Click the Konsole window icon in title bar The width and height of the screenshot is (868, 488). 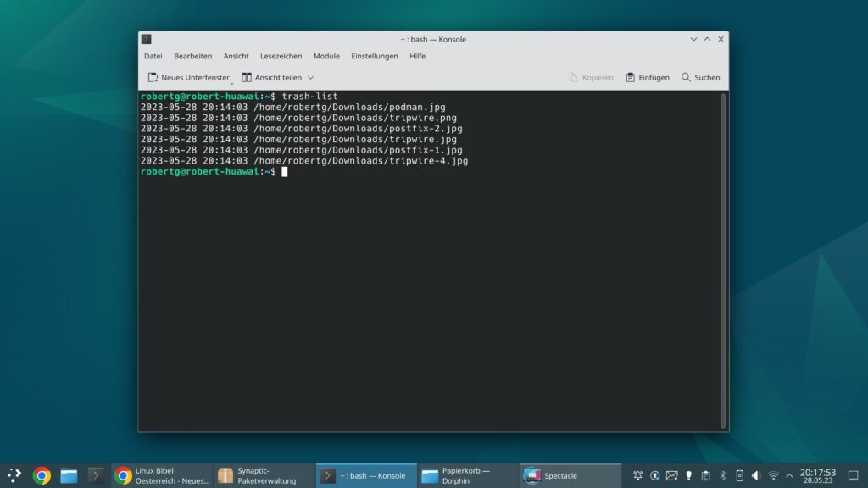coord(146,39)
